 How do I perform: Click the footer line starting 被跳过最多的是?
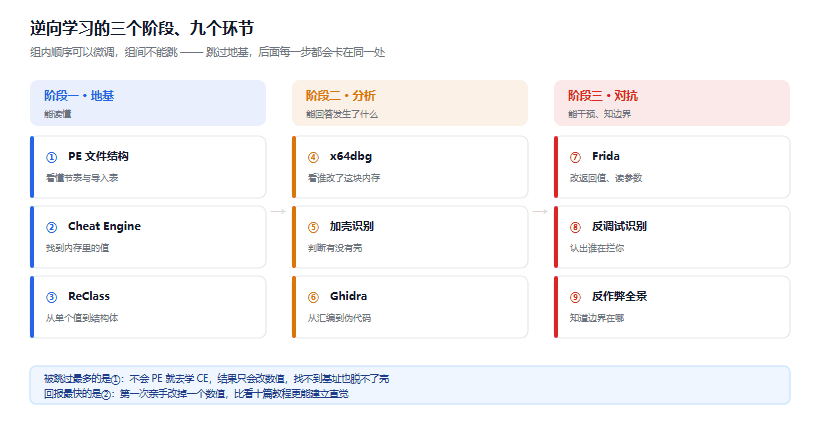tap(217, 379)
